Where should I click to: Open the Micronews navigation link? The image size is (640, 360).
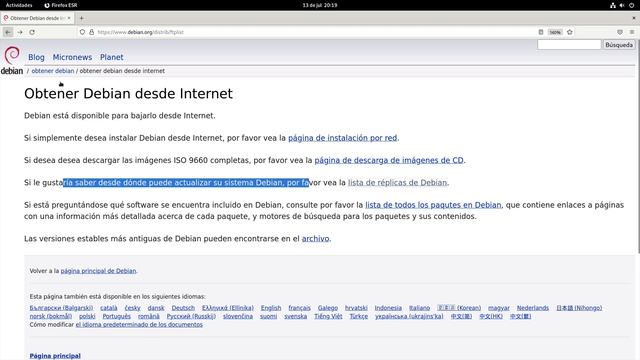tap(72, 57)
